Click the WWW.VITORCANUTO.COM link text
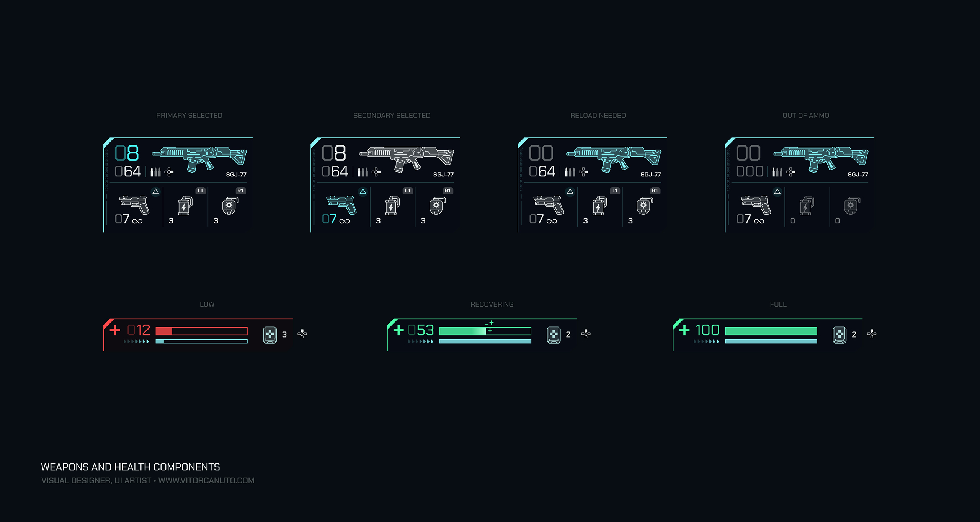This screenshot has width=980, height=522. tap(206, 480)
